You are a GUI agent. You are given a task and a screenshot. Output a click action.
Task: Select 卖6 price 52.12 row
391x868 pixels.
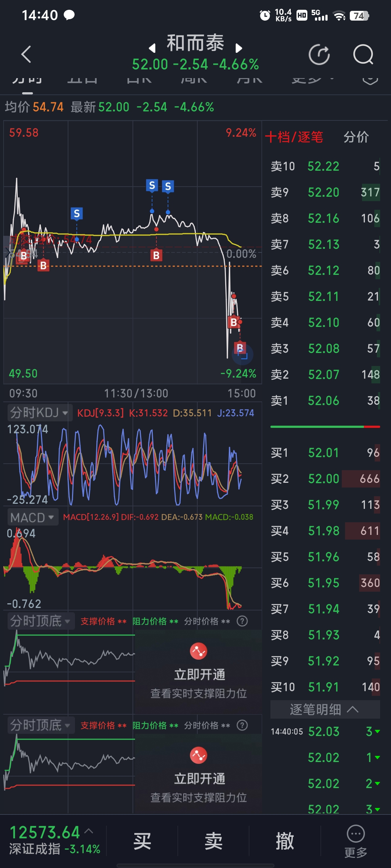(325, 271)
